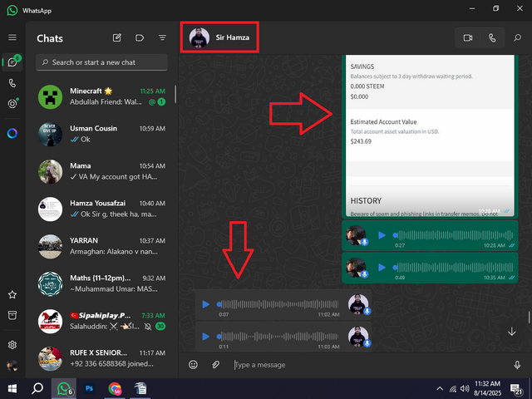
Task: Start a voice call with Sir Hamza
Action: (492, 37)
